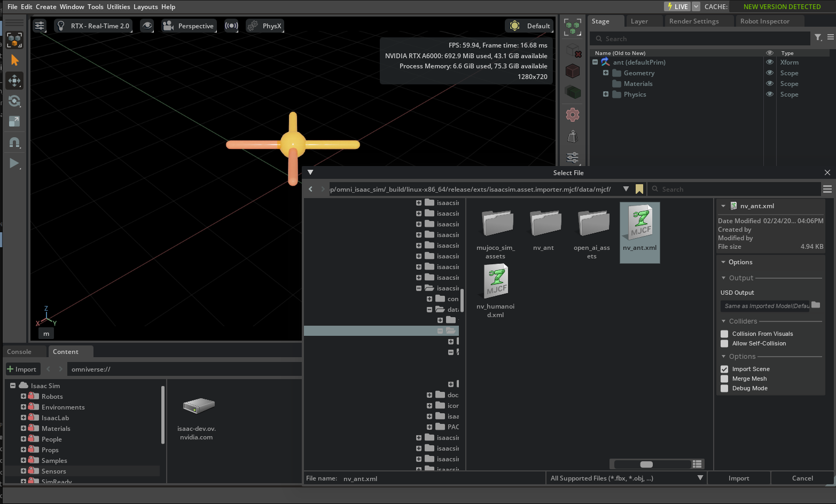Click the weight mass icon
836x504 pixels.
[573, 137]
